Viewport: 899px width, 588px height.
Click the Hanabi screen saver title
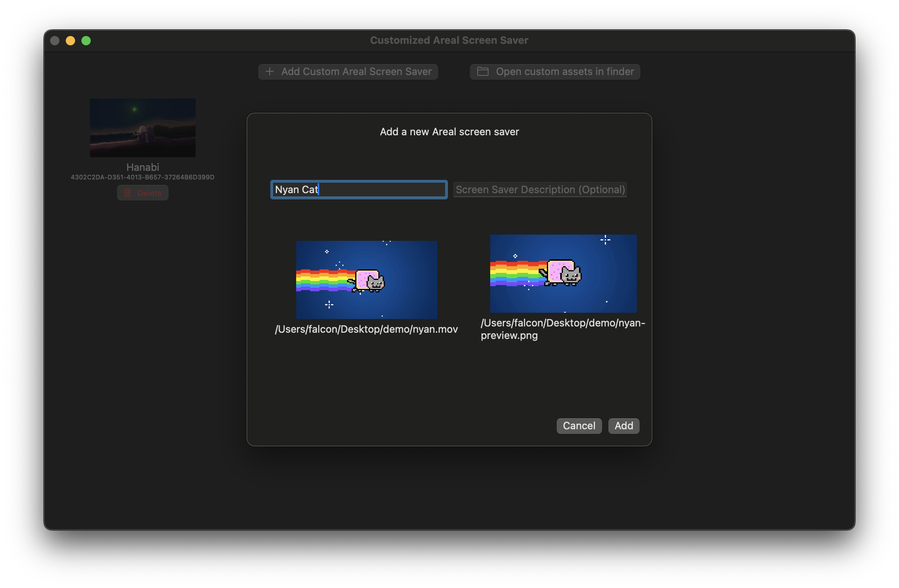click(143, 167)
